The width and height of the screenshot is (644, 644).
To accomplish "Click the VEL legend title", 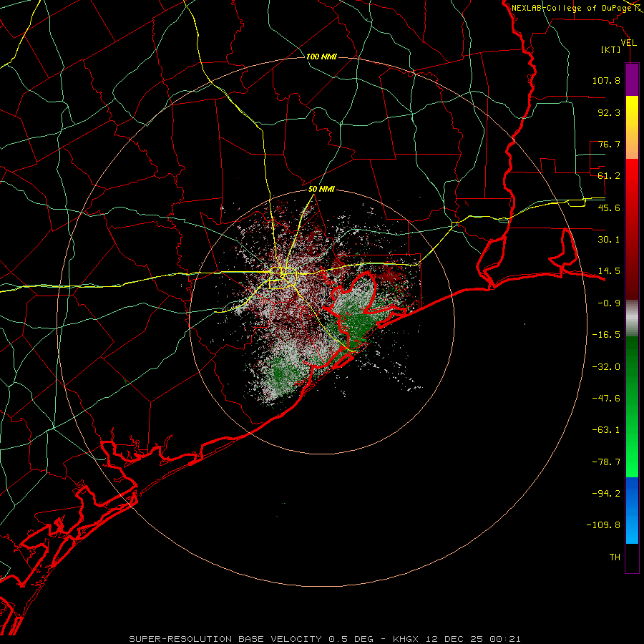I will pos(628,43).
